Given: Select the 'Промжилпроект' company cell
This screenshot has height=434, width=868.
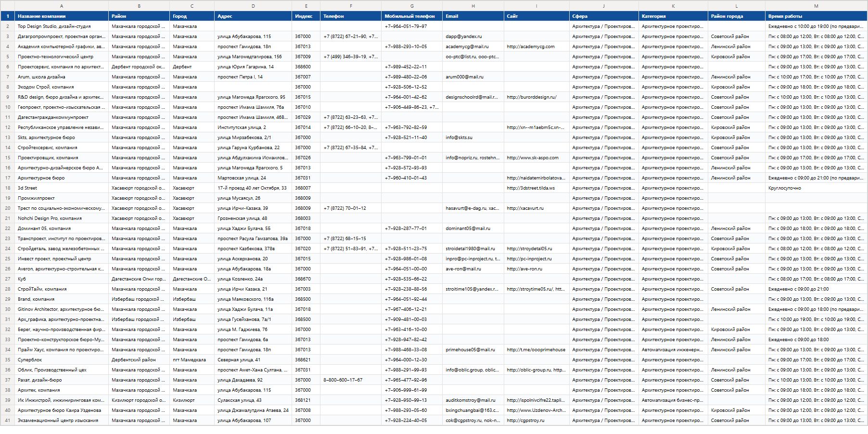Looking at the screenshot, I should click(x=62, y=198).
